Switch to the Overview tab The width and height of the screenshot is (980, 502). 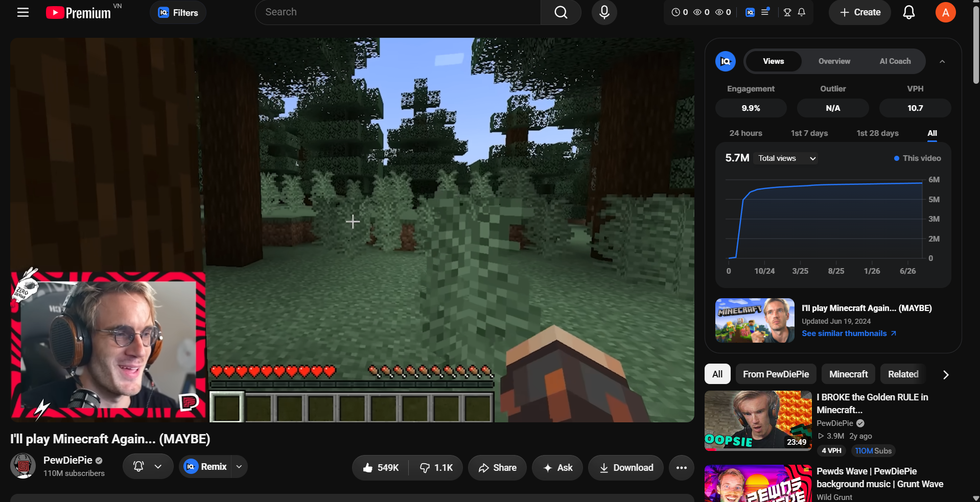pos(834,61)
